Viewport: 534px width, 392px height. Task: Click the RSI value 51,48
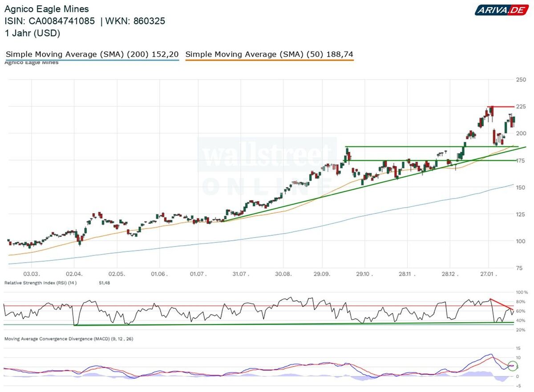tap(104, 283)
